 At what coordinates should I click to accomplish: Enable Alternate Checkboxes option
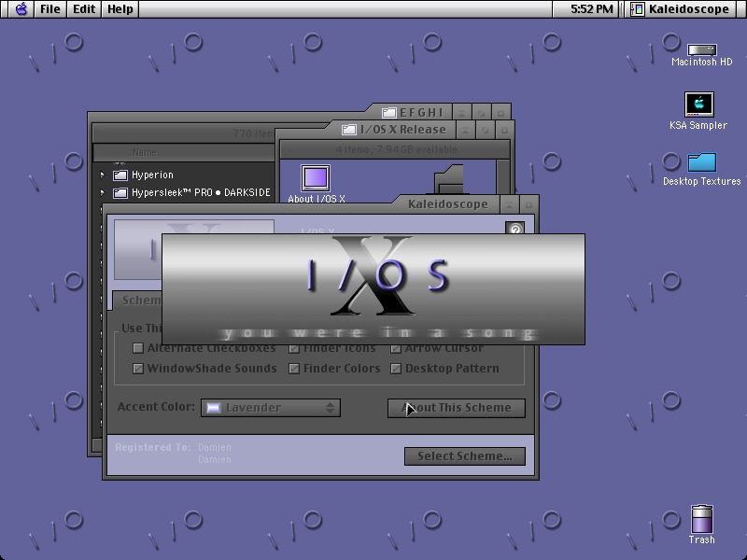[x=138, y=348]
